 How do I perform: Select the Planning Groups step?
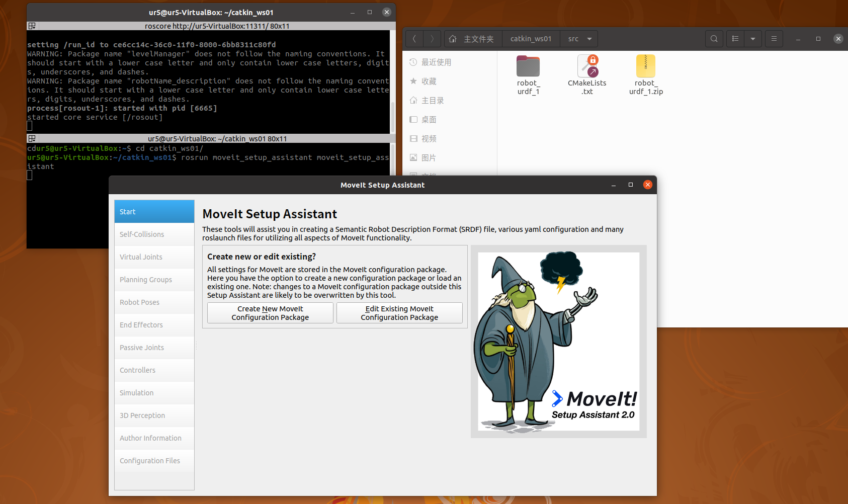154,280
